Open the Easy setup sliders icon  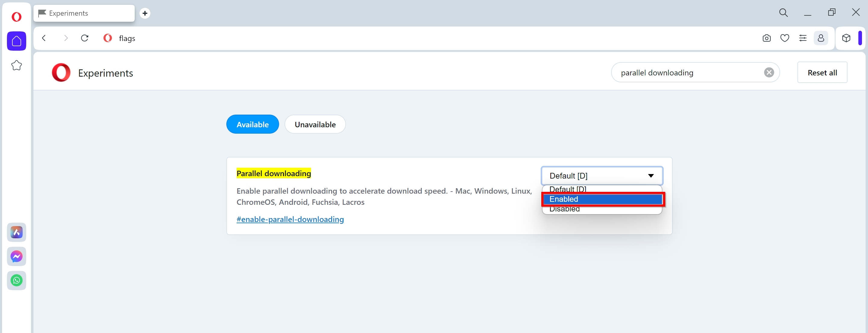point(803,38)
